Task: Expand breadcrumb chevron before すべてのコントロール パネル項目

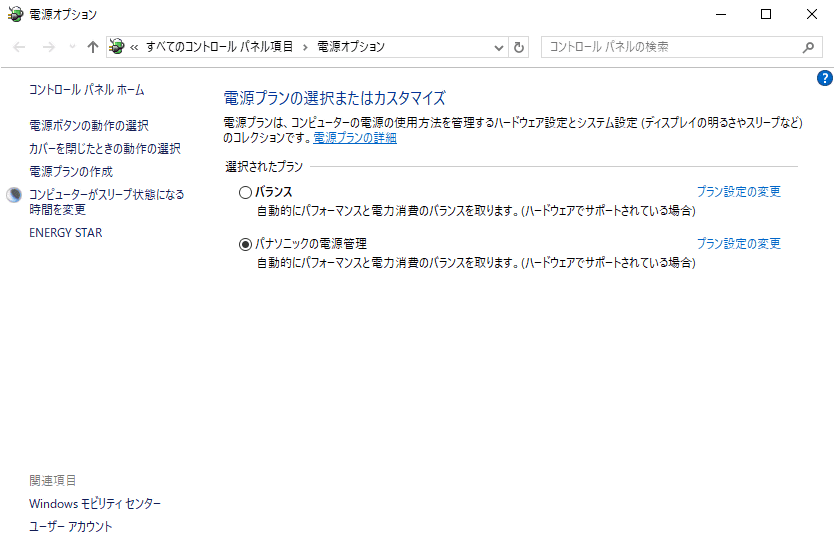Action: tap(134, 47)
